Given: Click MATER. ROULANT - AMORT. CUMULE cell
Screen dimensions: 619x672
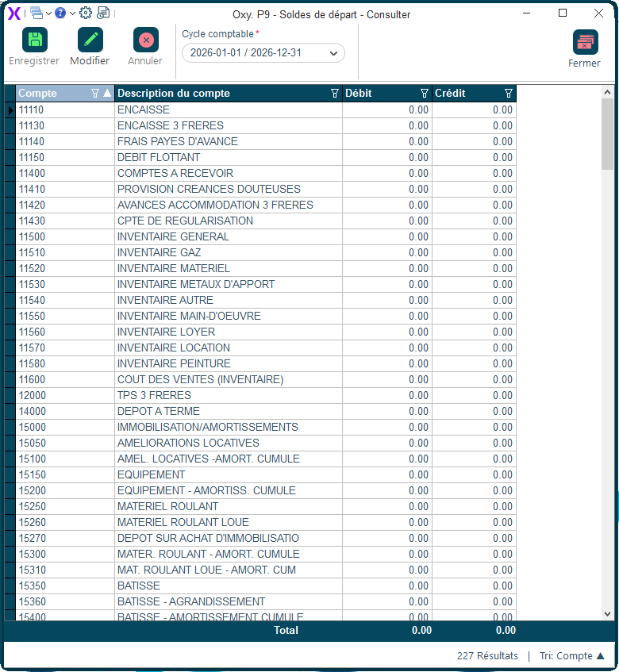Looking at the screenshot, I should point(229,554).
